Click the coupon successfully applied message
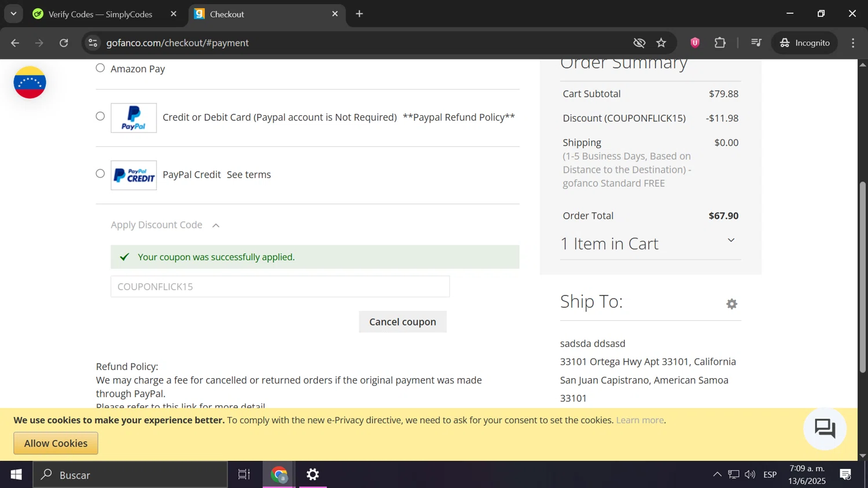The width and height of the screenshot is (868, 488). tap(315, 257)
